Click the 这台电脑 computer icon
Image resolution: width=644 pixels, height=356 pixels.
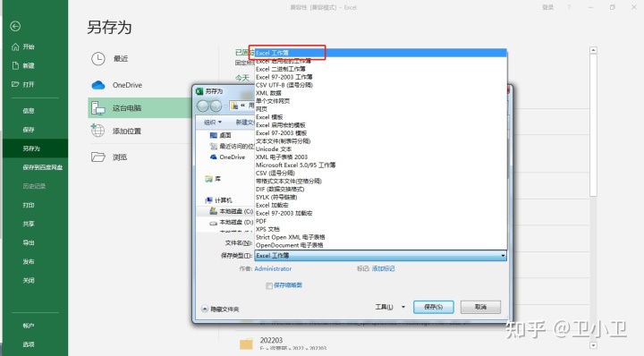tap(97, 108)
